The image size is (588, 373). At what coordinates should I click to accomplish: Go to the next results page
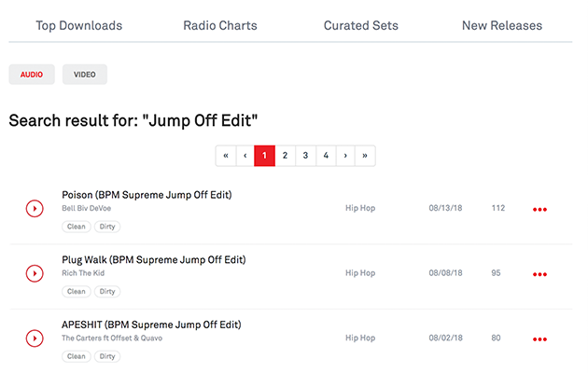coord(345,156)
